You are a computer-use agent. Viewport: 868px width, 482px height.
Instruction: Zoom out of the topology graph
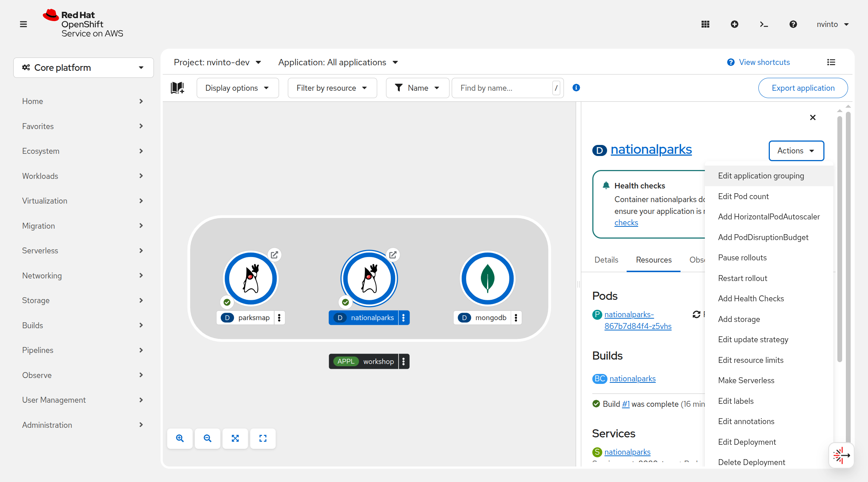[207, 438]
